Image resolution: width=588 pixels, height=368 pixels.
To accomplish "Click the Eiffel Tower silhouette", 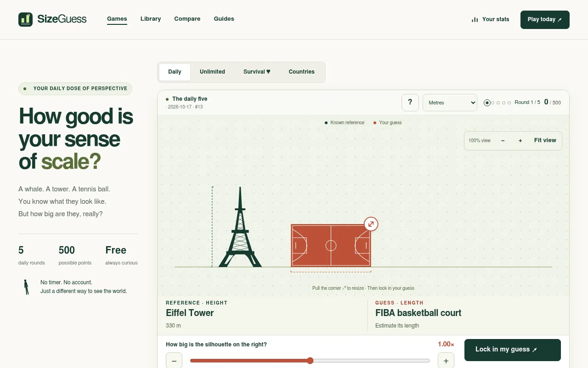I will 240,227.
